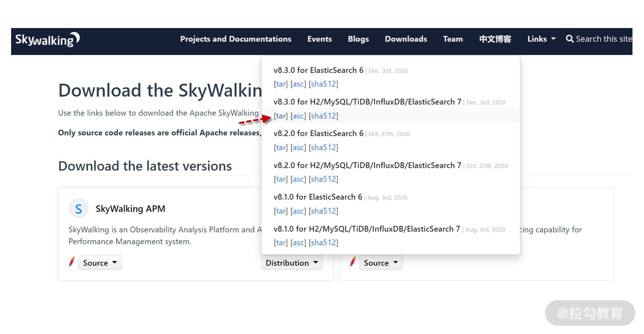Open asc for v8.1.0 ElasticSearch 6

click(x=299, y=211)
